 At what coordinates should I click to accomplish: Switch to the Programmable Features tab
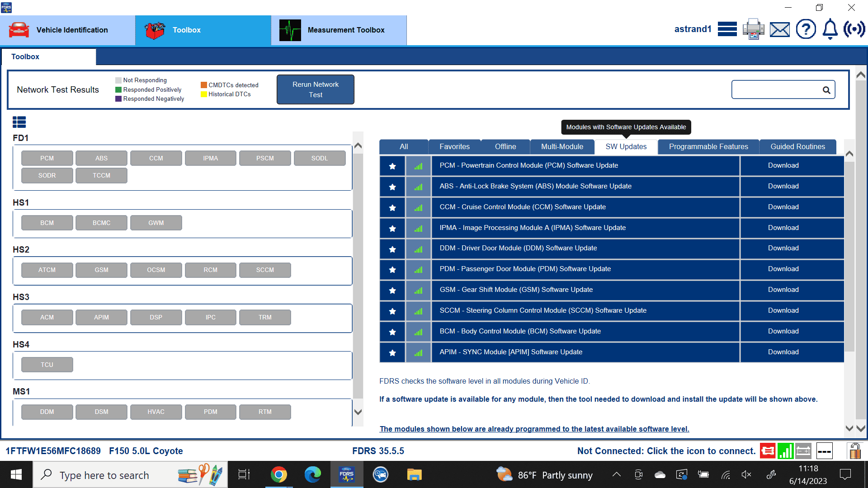[x=708, y=146]
